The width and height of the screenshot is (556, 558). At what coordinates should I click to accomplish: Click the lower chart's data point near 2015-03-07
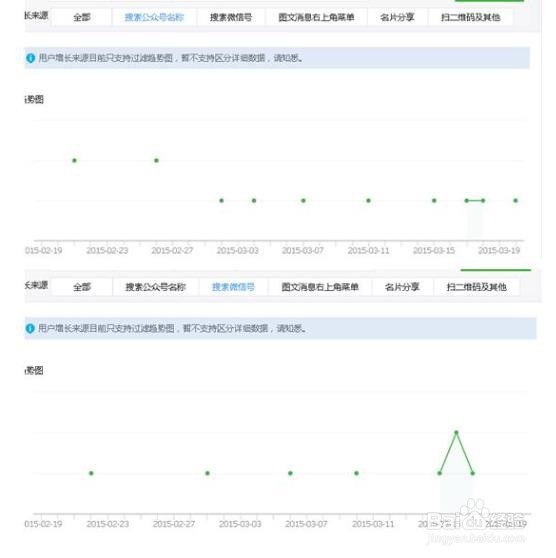[290, 473]
